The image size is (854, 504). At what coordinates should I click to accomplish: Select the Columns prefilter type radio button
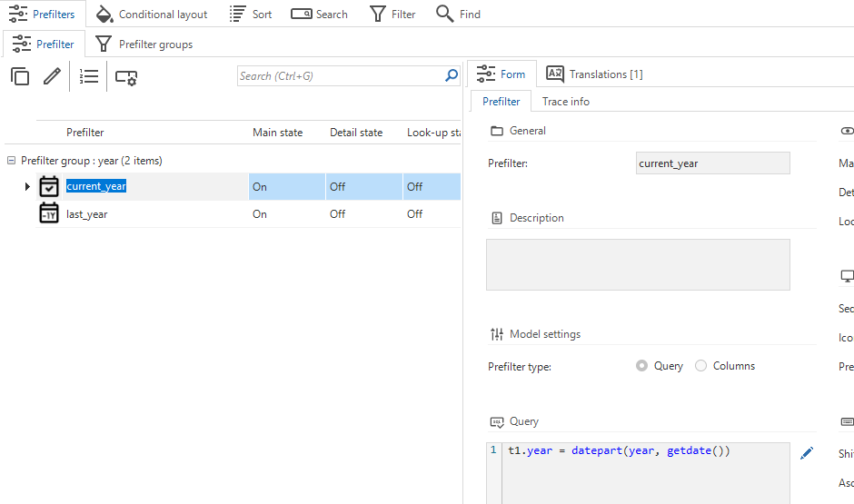coord(701,366)
